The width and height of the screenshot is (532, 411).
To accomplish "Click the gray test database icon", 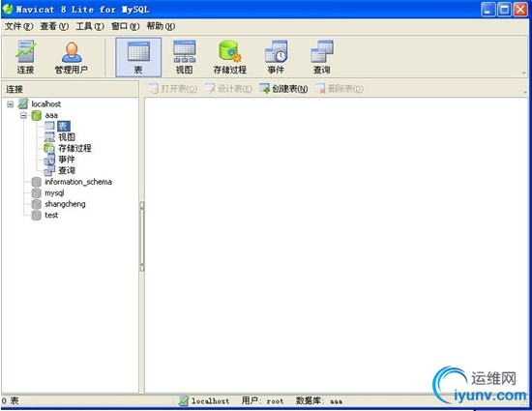I will coord(37,216).
